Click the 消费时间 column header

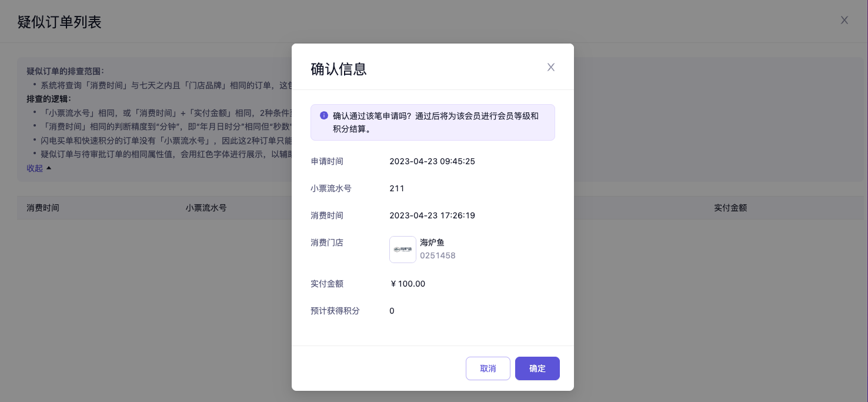point(43,208)
